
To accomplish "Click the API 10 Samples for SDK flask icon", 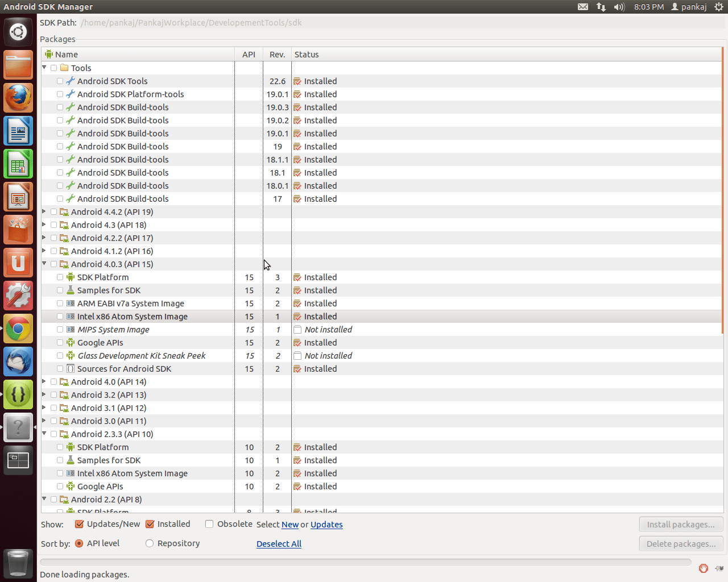I will [71, 460].
